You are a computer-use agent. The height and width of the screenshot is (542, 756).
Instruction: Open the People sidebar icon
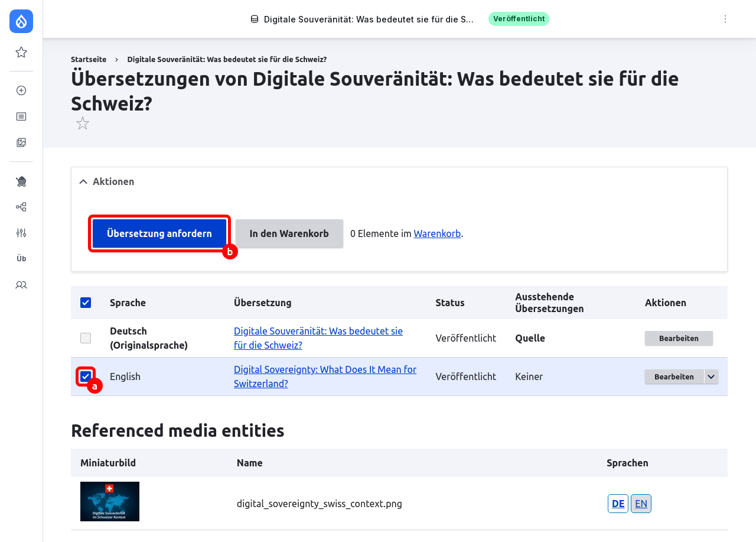point(21,285)
